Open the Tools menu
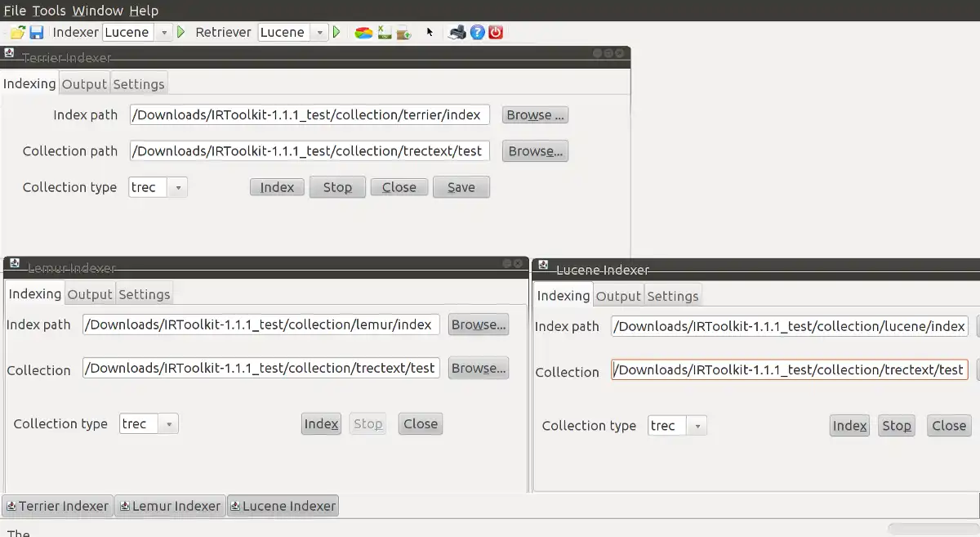The image size is (980, 537). pyautogui.click(x=49, y=11)
